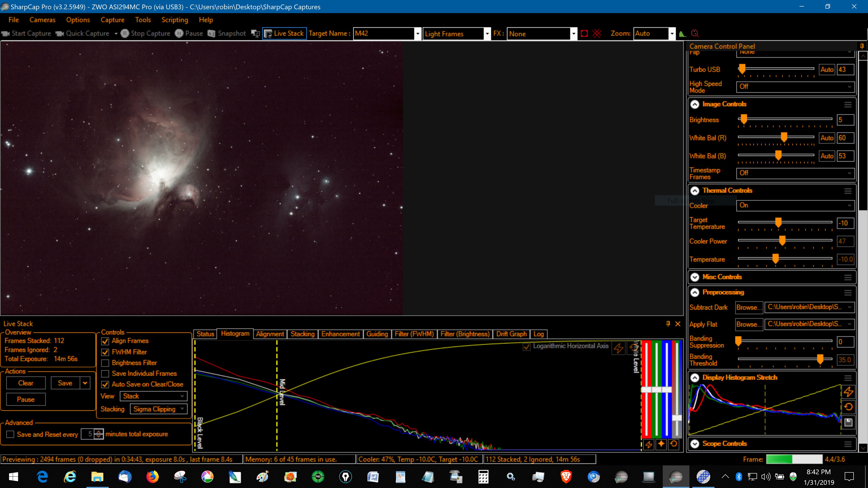This screenshot has height=488, width=868.
Task: Click the monitor icon left of Live Stack
Action: [255, 33]
